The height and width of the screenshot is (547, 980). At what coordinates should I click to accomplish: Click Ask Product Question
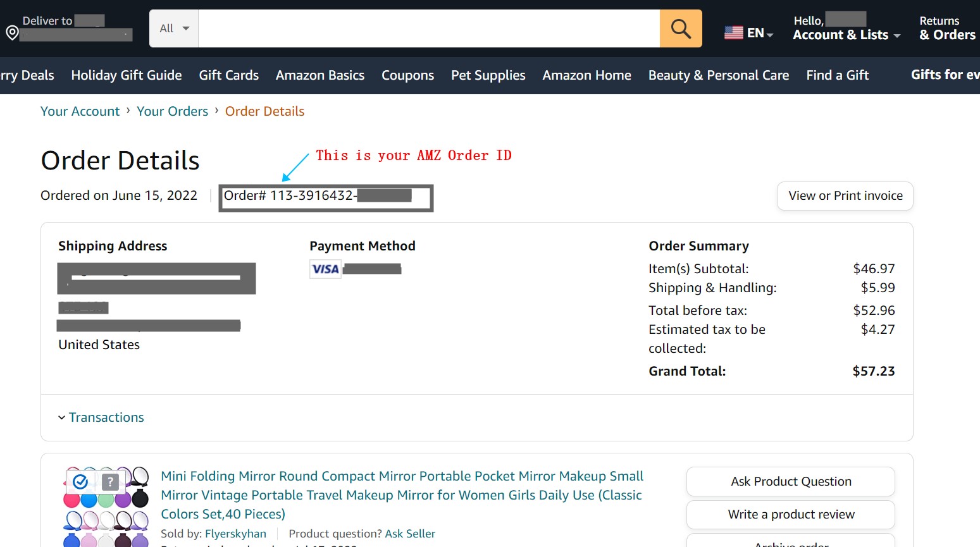[790, 481]
